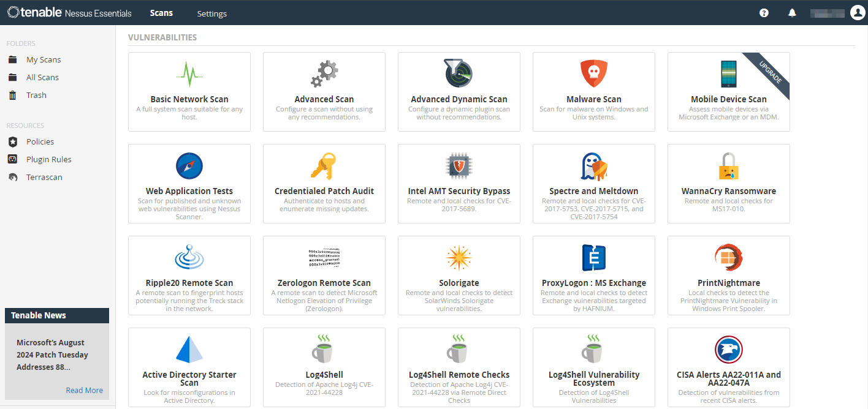Open the Microsoft August 2024 Patch Tuesday headline
This screenshot has width=868, height=409.
[52, 355]
